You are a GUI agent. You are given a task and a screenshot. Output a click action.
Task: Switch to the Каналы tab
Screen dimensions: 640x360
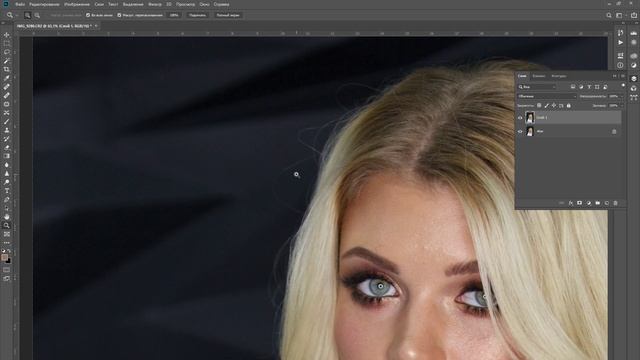[x=539, y=76]
